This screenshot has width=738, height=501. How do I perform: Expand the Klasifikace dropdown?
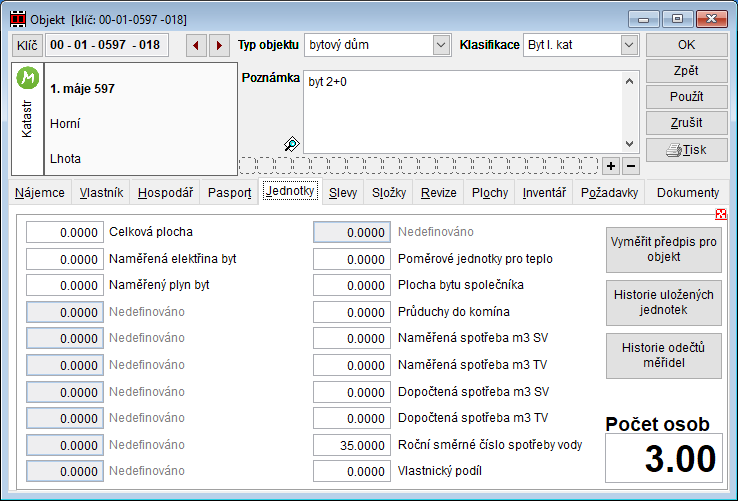(x=628, y=45)
